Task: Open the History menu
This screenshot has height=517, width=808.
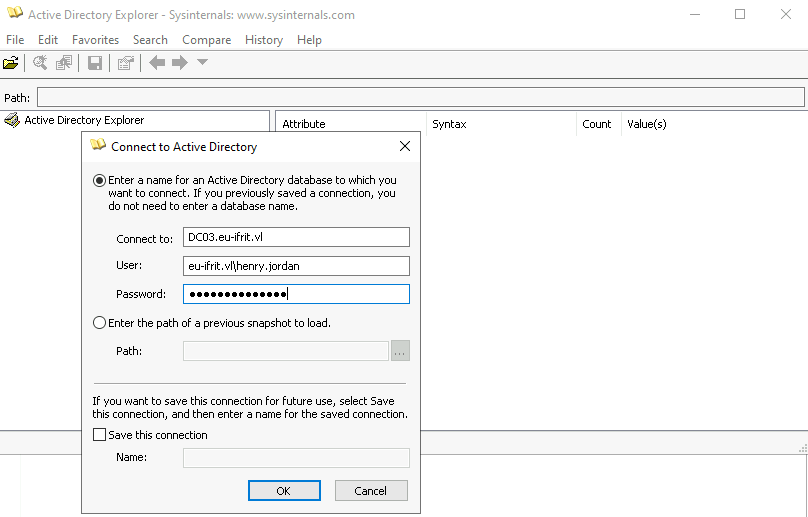Action: coord(264,40)
